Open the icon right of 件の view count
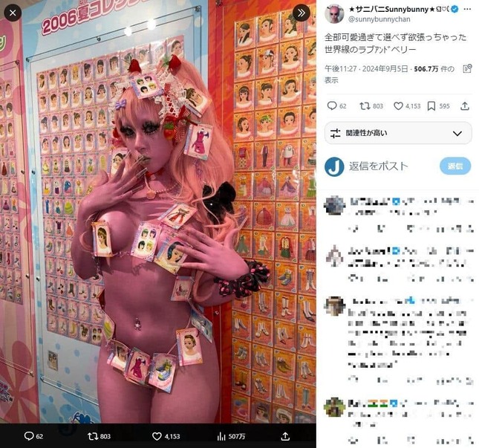This screenshot has width=479, height=448. tap(467, 69)
